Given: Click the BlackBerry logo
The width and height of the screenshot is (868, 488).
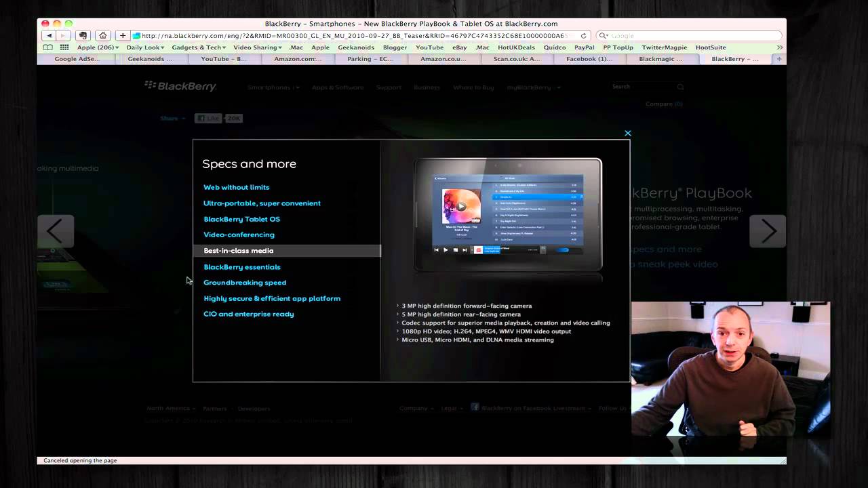Looking at the screenshot, I should point(180,86).
